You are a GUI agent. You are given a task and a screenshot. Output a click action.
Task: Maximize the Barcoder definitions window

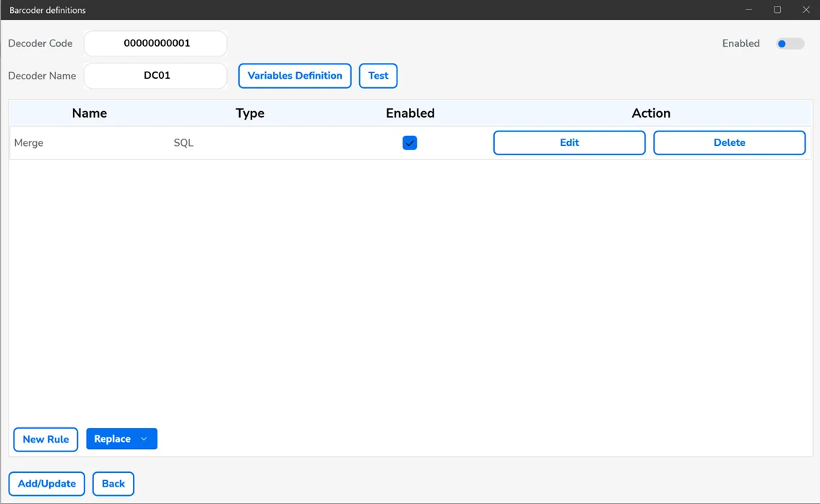point(777,10)
